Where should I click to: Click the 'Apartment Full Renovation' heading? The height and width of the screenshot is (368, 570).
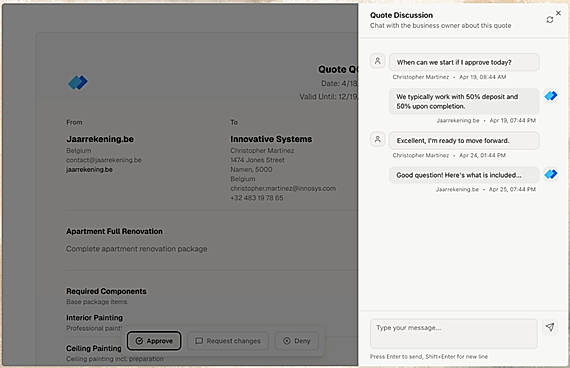point(114,231)
